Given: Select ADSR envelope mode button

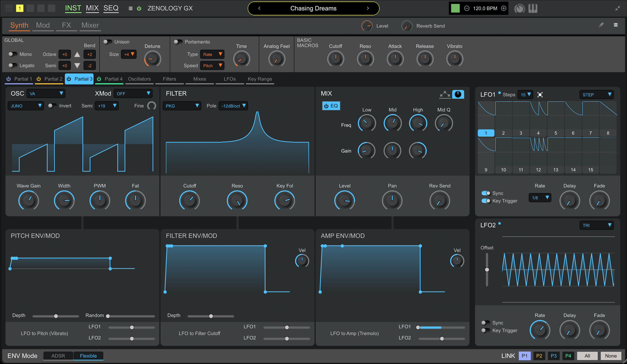Looking at the screenshot, I should tap(58, 356).
